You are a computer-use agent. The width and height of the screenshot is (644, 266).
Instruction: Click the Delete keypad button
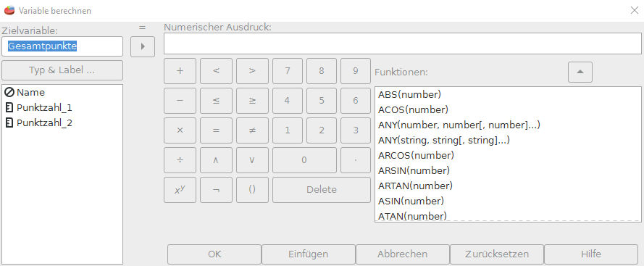(322, 189)
